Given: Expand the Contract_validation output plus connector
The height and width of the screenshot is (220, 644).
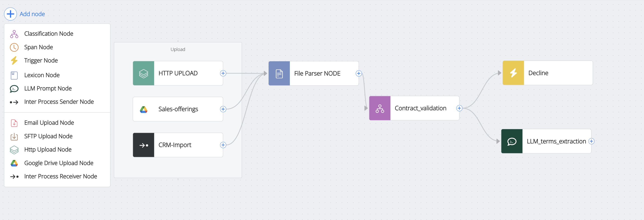Looking at the screenshot, I should pyautogui.click(x=459, y=108).
